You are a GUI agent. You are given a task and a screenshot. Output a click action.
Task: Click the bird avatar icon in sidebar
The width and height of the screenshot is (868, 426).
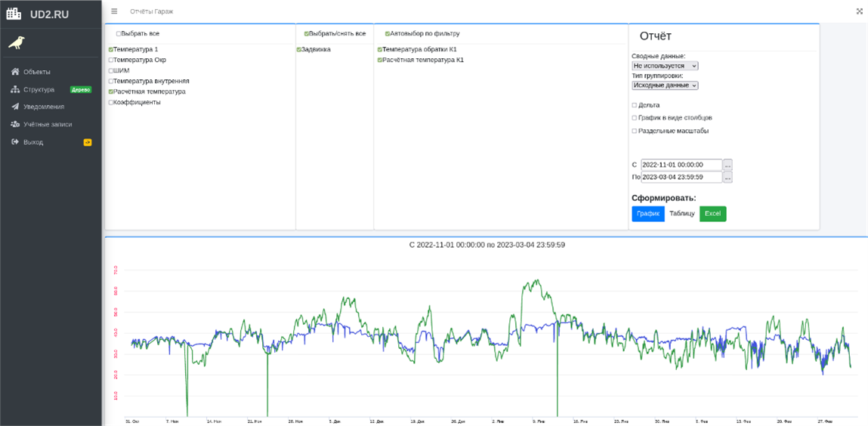click(17, 42)
